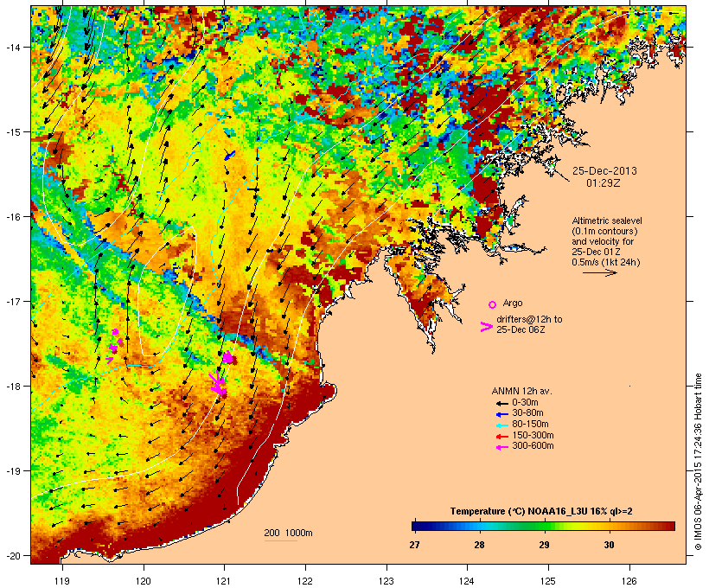The width and height of the screenshot is (709, 588).
Task: Click the colorbar tick label 30
Action: pos(609,545)
